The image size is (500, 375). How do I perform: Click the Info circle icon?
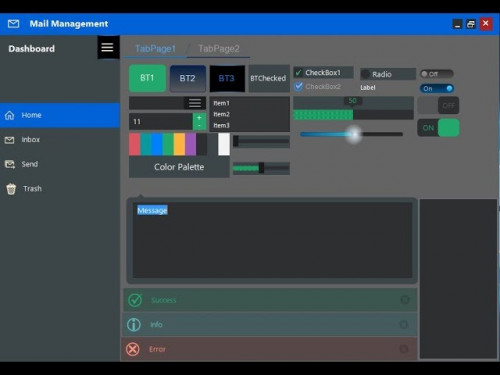(x=134, y=324)
